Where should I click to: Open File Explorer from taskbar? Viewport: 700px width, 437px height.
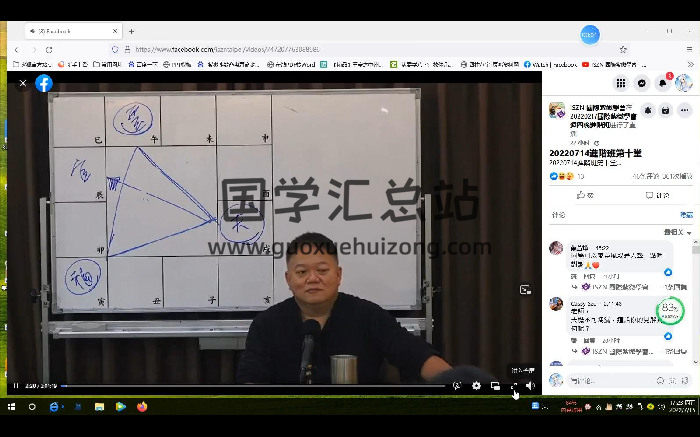click(99, 407)
